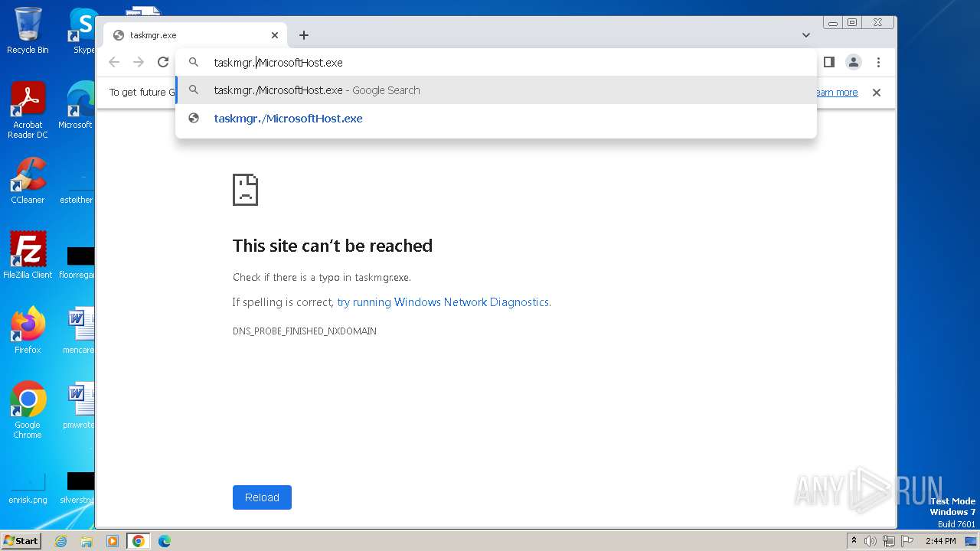
Task: Dismiss the info bar with the X
Action: pos(877,93)
